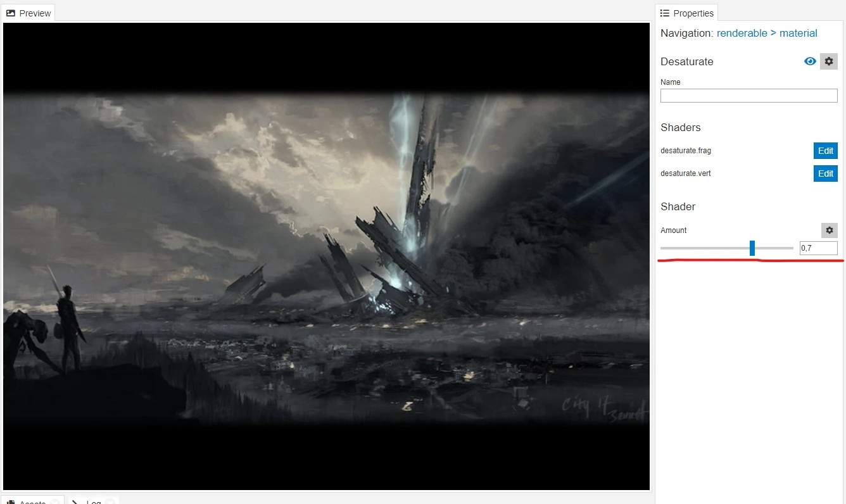Open the Desaturate settings gear
The image size is (846, 504).
[829, 61]
